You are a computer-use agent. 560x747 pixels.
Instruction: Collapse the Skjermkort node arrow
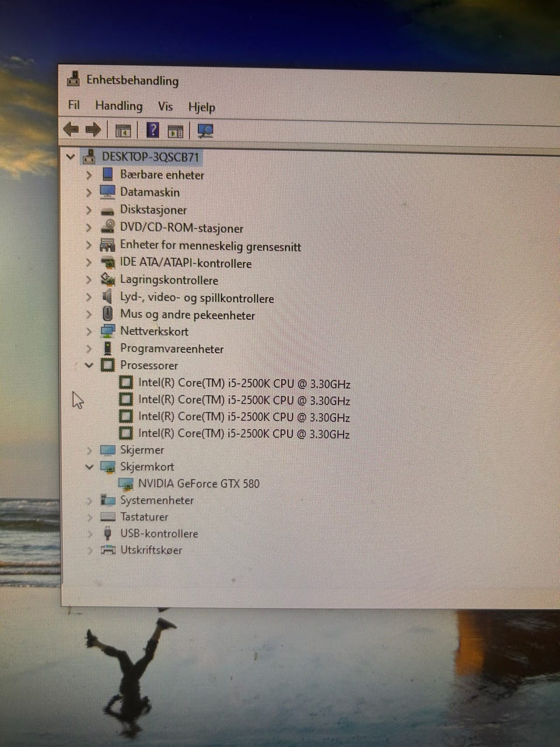click(x=89, y=467)
